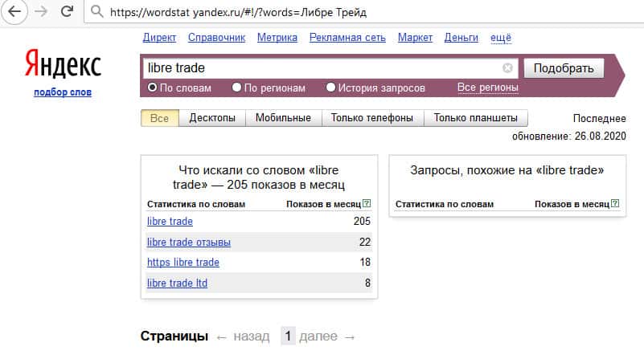
Task: Open the Рекламная сеть link
Action: pyautogui.click(x=347, y=38)
